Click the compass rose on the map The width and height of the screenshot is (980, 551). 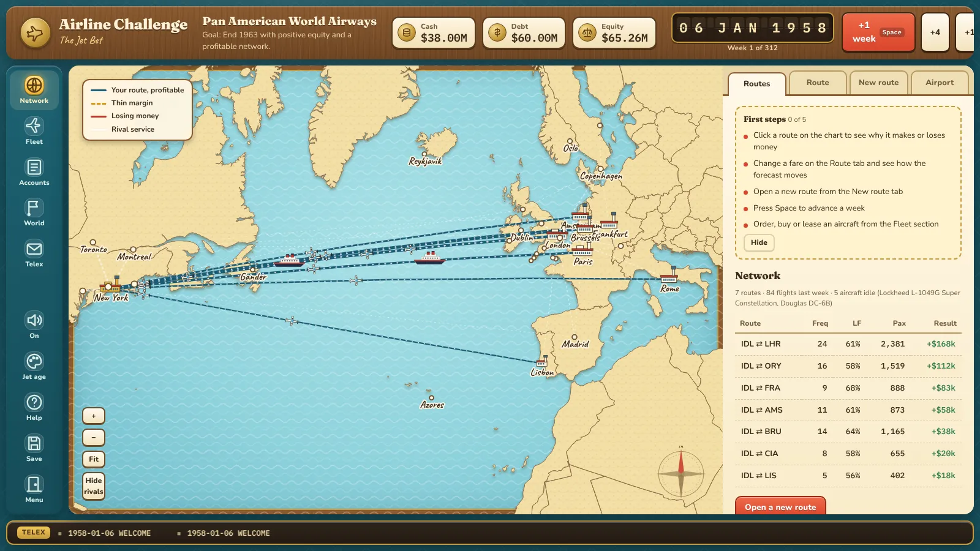(x=680, y=473)
